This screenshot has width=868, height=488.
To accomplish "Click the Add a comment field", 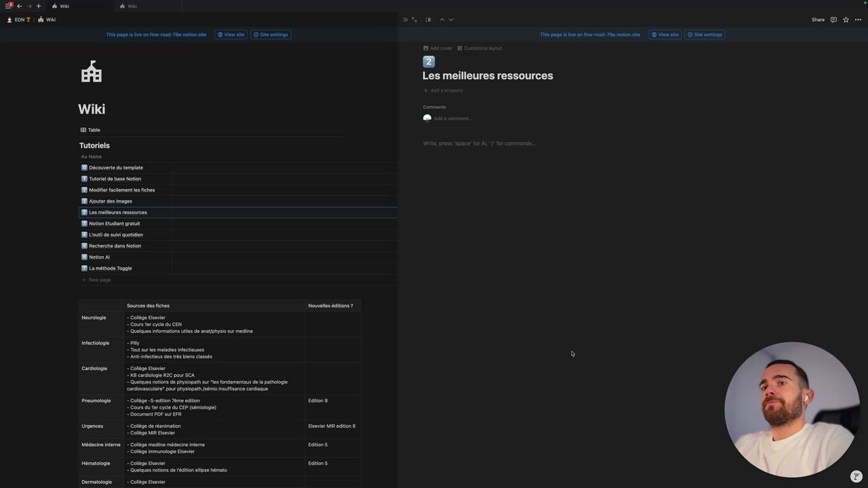I will click(x=452, y=119).
